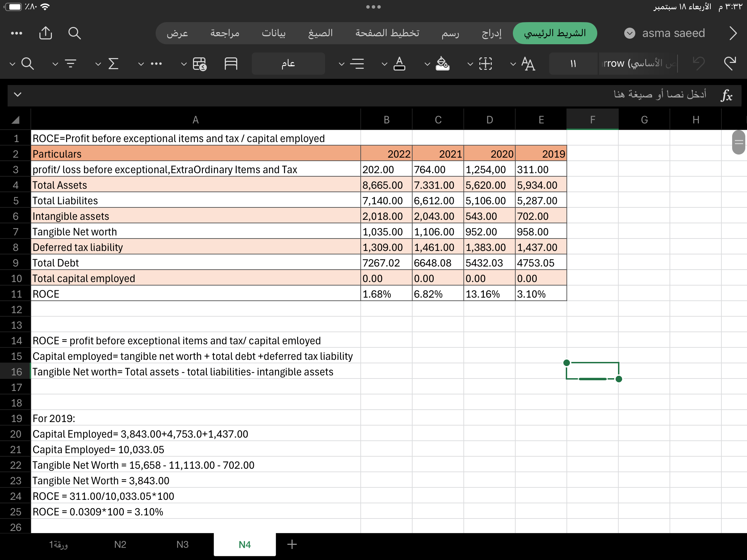
Task: Select column F header
Action: (592, 120)
